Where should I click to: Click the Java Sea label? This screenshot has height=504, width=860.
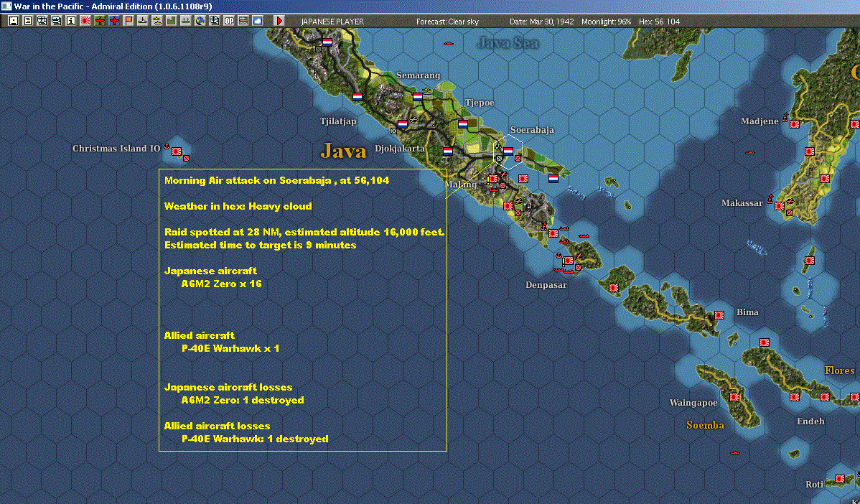tap(508, 43)
